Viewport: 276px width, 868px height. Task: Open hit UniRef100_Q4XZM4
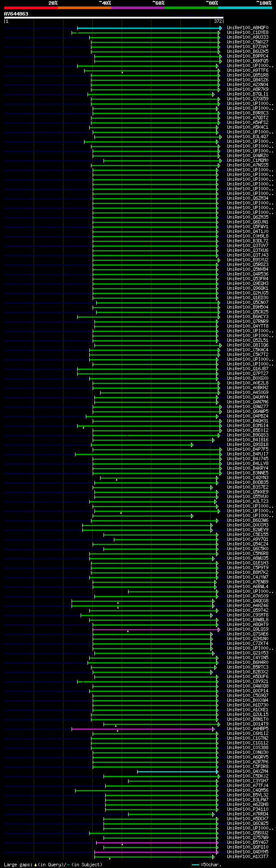248,772
